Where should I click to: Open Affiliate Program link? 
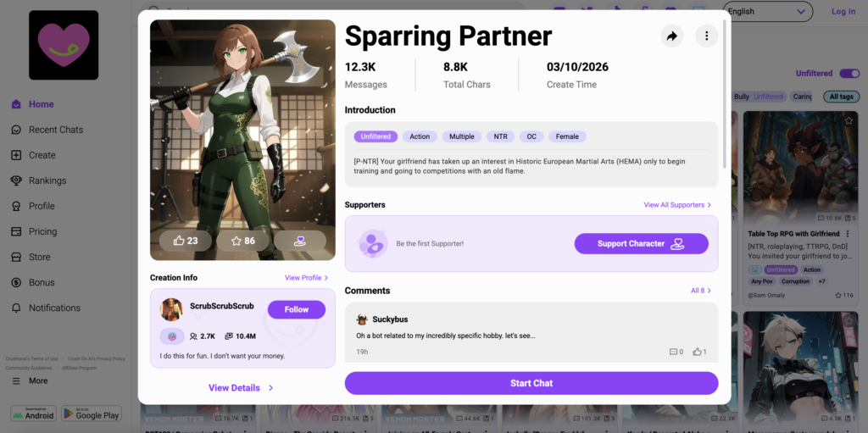[79, 368]
